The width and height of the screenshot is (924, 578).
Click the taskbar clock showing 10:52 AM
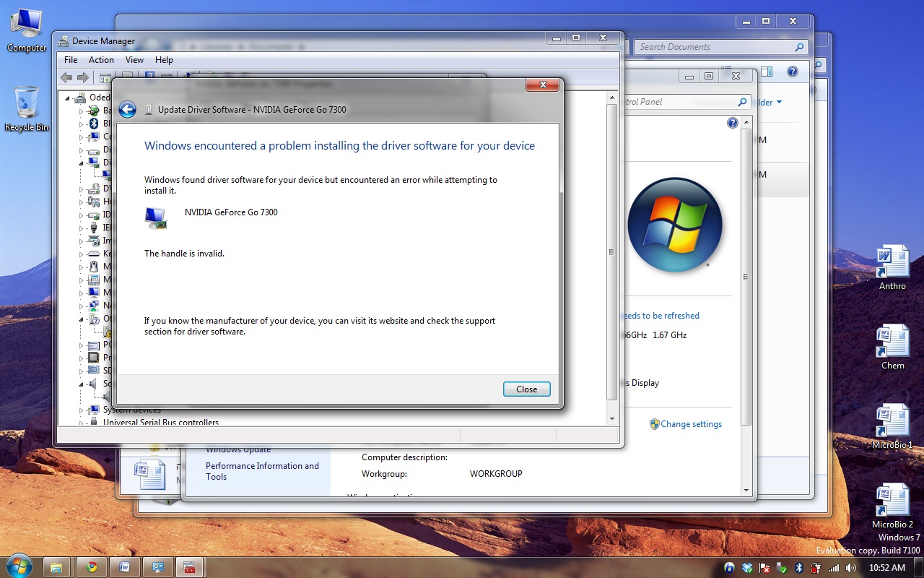click(x=886, y=568)
